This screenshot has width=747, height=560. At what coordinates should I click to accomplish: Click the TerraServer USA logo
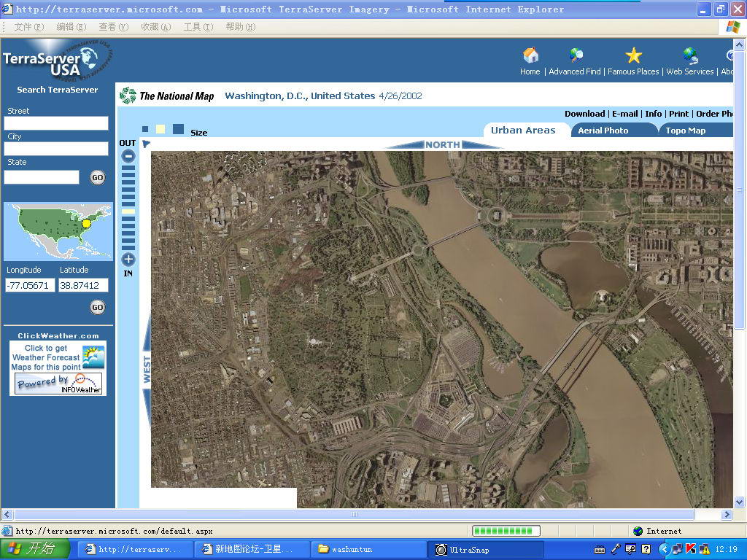tap(58, 60)
